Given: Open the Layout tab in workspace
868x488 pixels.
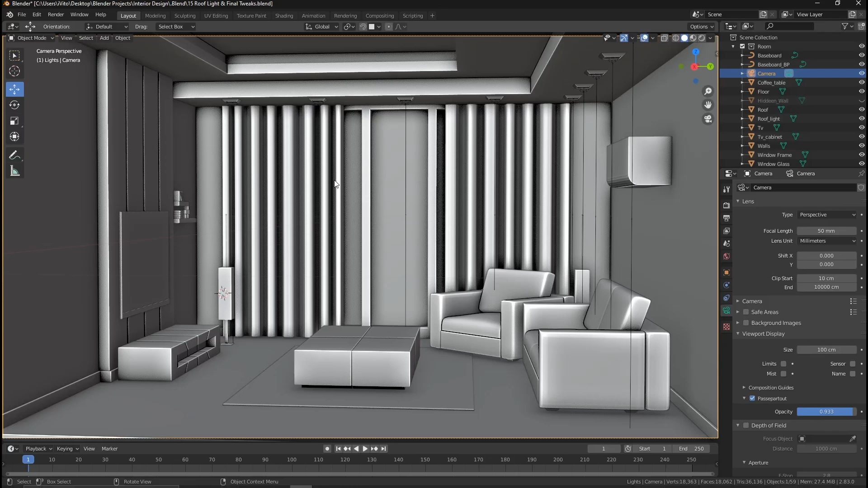Looking at the screenshot, I should 127,15.
